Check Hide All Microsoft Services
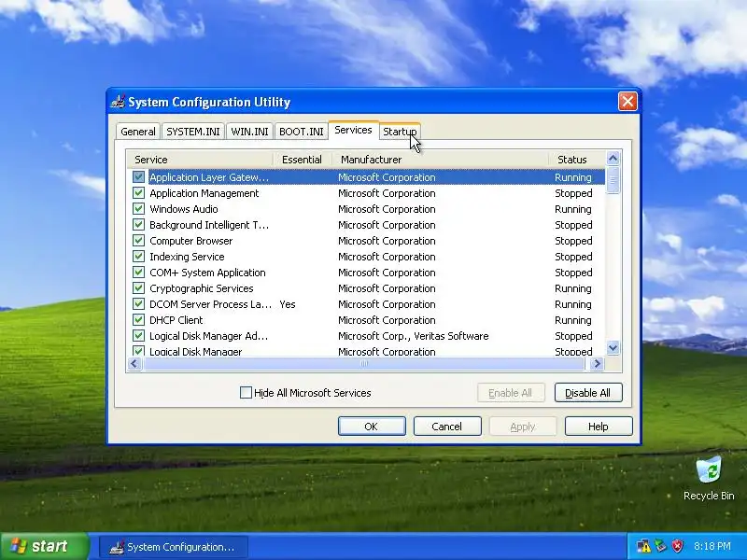The width and height of the screenshot is (747, 560). [246, 393]
